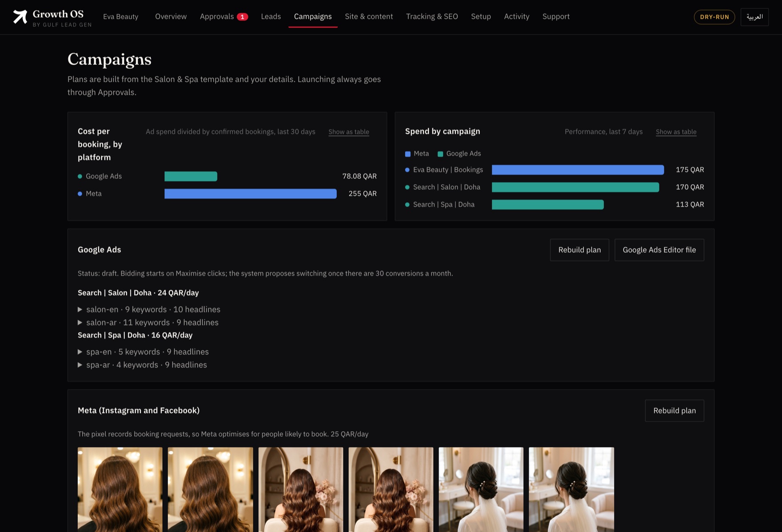Open Site & content tab
782x532 pixels.
[x=369, y=16]
